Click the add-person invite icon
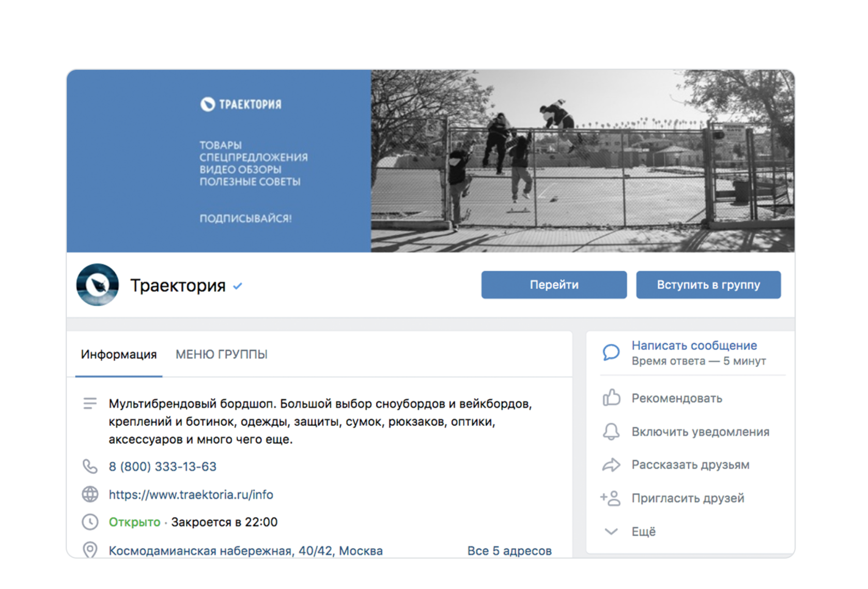 tap(611, 498)
